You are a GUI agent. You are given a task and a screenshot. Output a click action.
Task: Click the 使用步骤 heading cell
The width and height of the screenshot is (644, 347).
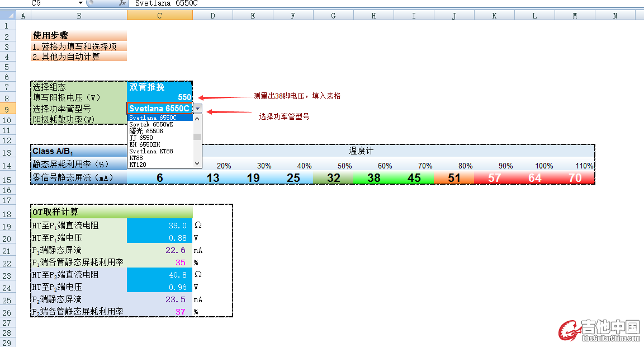tap(79, 35)
